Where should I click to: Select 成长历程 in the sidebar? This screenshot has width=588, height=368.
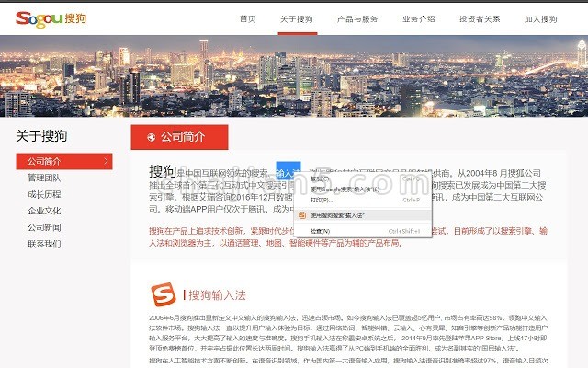(44, 194)
